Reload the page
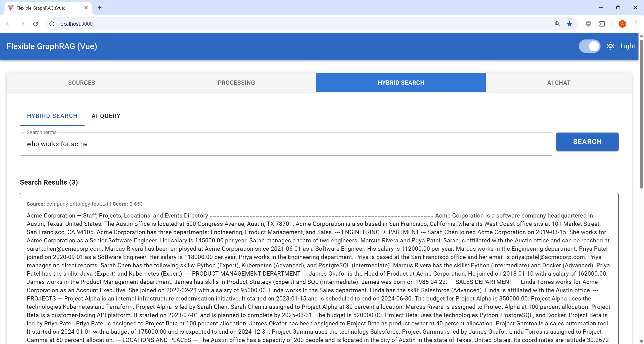 [35, 24]
